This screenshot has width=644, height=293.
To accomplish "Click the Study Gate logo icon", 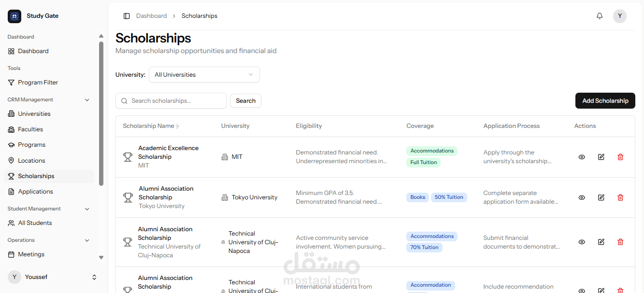I will [x=14, y=16].
